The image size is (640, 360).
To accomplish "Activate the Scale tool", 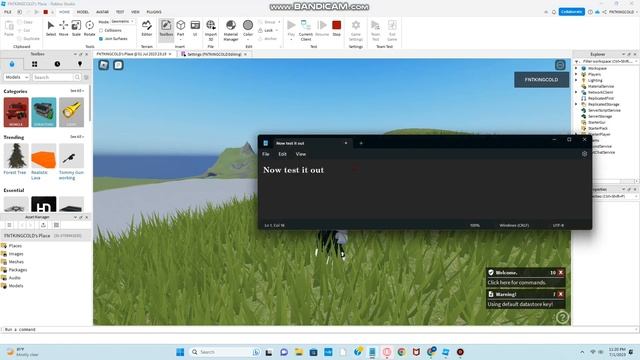I will click(76, 29).
